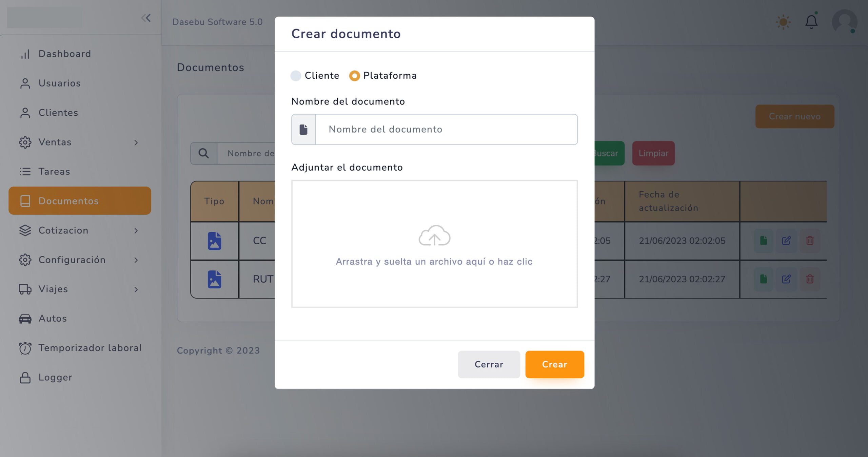Screen dimensions: 868x457
Task: Click the Viajes truck icon
Action: coord(25,289)
